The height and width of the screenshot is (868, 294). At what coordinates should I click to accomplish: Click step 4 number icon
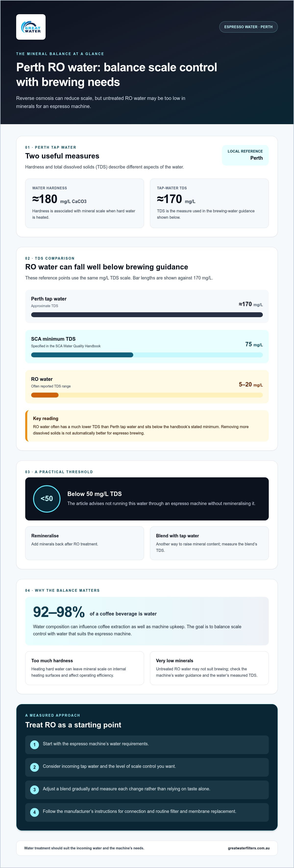pyautogui.click(x=34, y=812)
